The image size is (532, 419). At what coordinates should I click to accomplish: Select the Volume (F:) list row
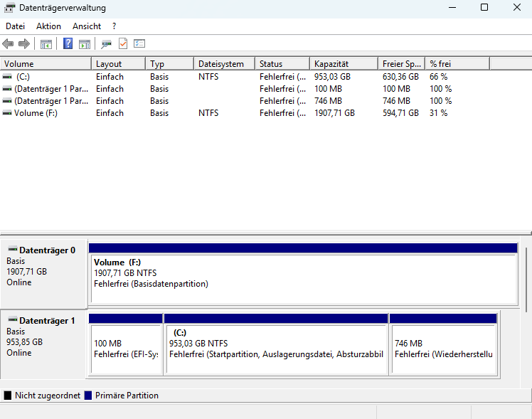(245, 113)
